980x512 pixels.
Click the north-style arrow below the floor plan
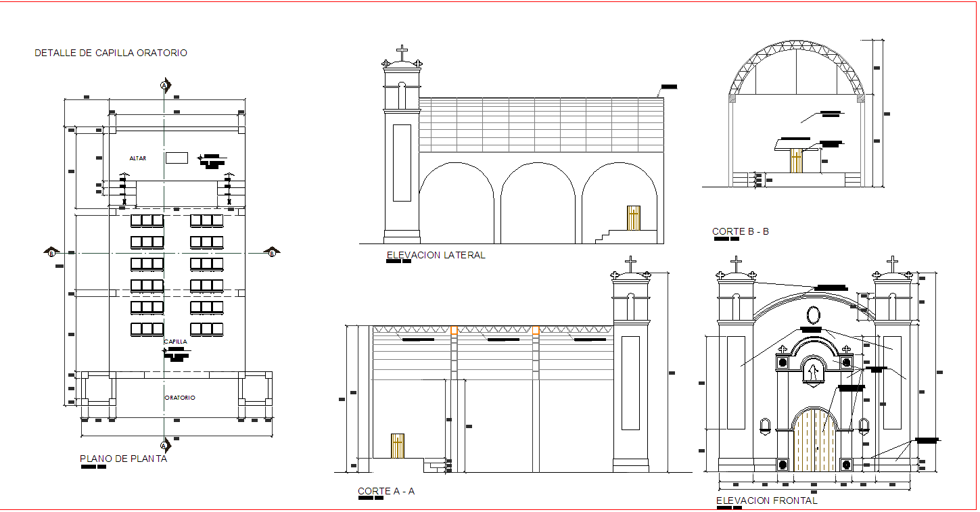click(x=163, y=446)
